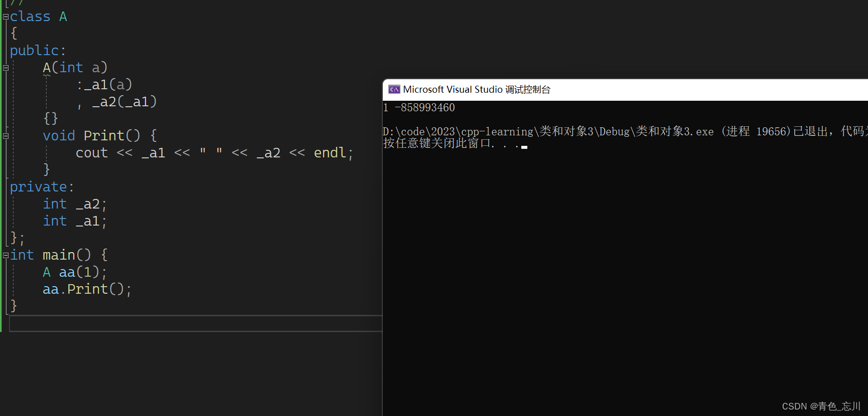This screenshot has width=868, height=416.
Task: Click the 'A aa(1);' statement
Action: pos(75,272)
